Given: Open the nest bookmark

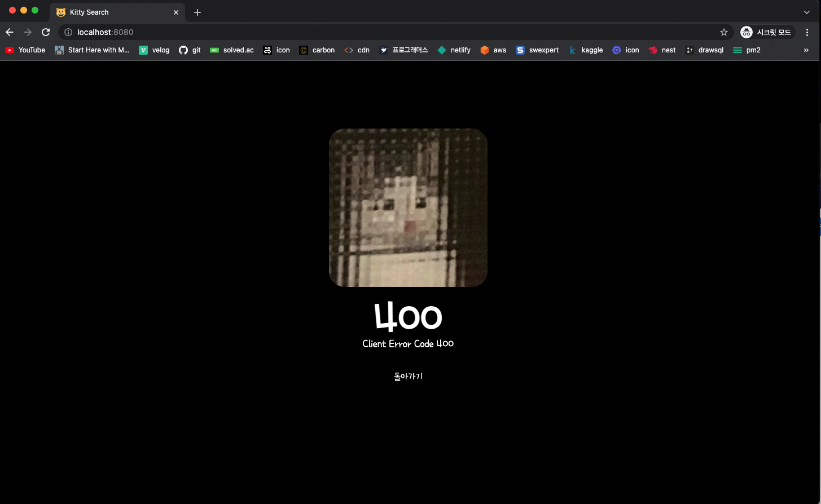Looking at the screenshot, I should pyautogui.click(x=662, y=50).
